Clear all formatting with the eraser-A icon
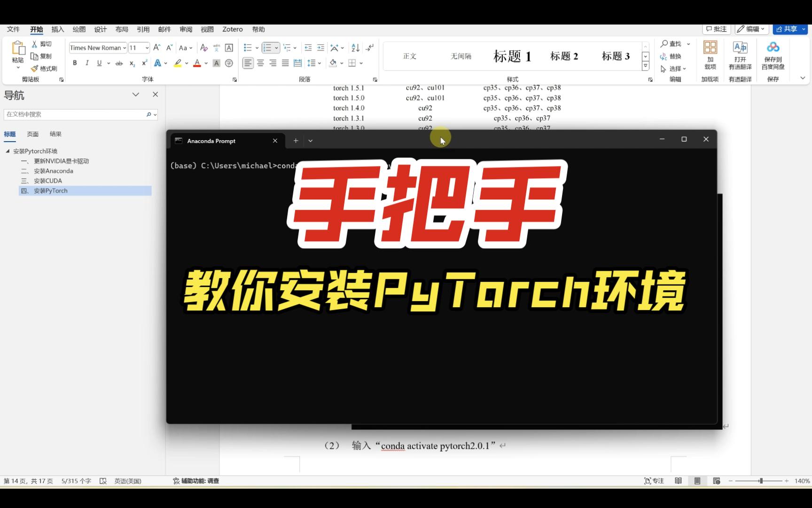Viewport: 812px width, 508px height. click(x=204, y=48)
